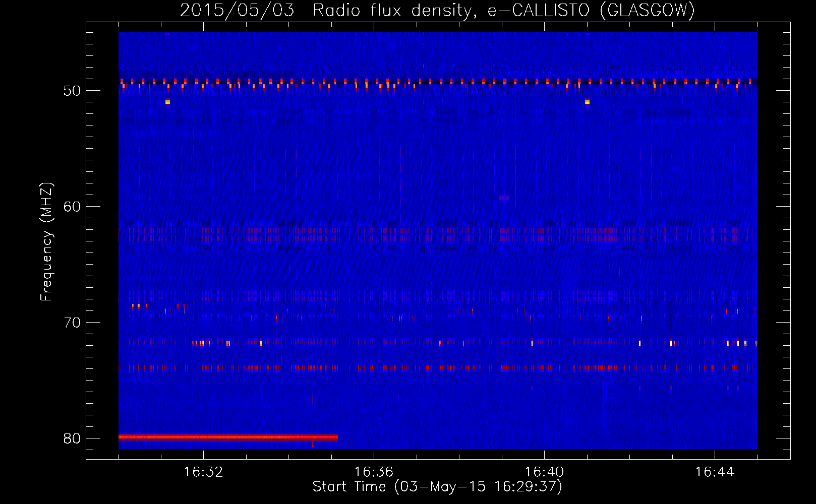Click the solid red band at 80 MHz

coord(228,437)
